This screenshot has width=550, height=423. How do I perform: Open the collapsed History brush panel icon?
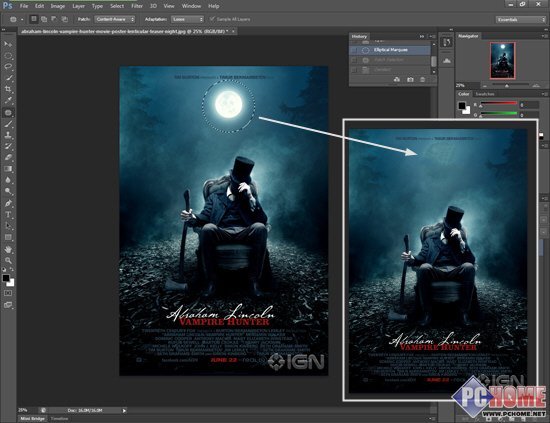(447, 42)
